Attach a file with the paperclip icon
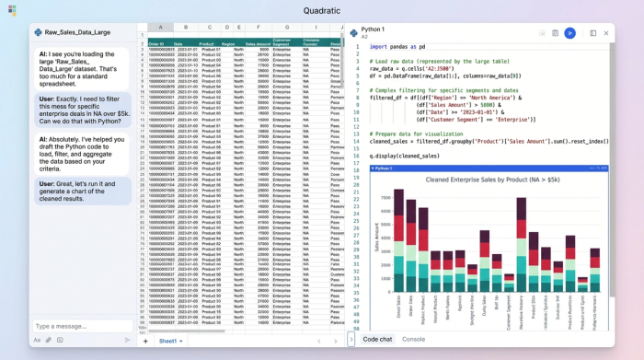Screen dimensions: 644x360 49,340
